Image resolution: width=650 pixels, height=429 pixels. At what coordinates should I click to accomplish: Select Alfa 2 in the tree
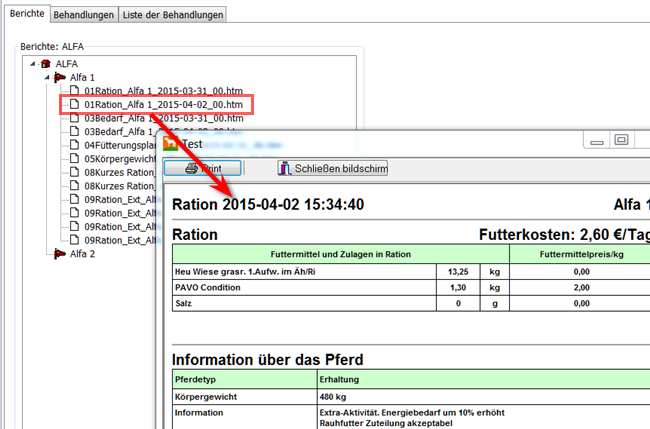pyautogui.click(x=82, y=254)
